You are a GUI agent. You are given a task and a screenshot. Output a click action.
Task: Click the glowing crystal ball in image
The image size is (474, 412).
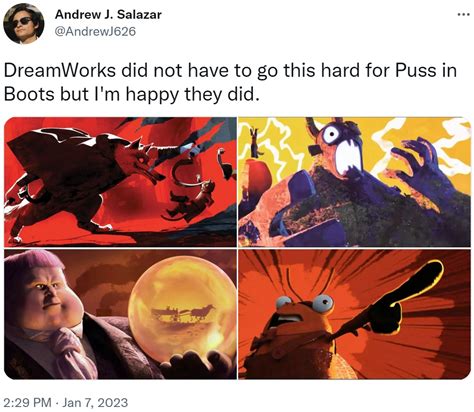(x=182, y=305)
